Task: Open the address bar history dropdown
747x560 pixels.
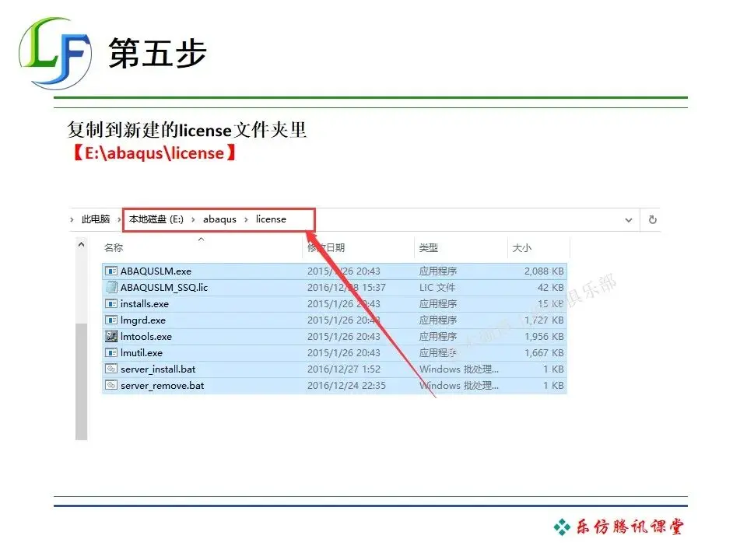Action: point(629,220)
